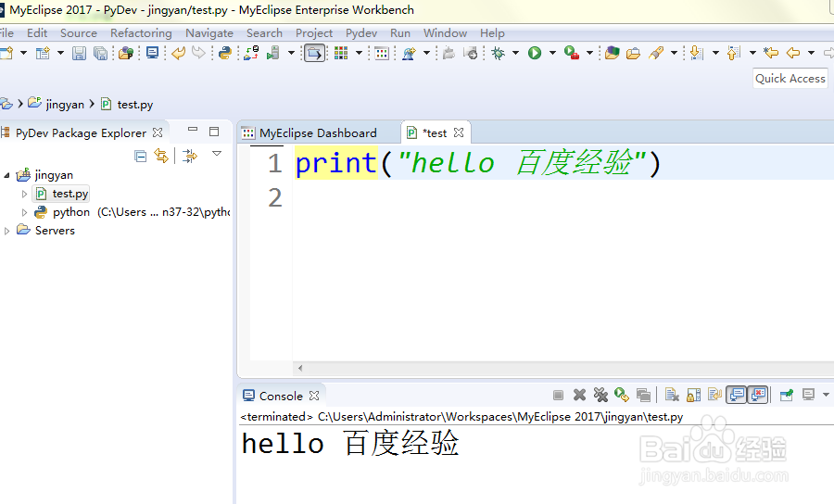Click the Terminate icon in Console
The image size is (834, 504).
coord(558,395)
